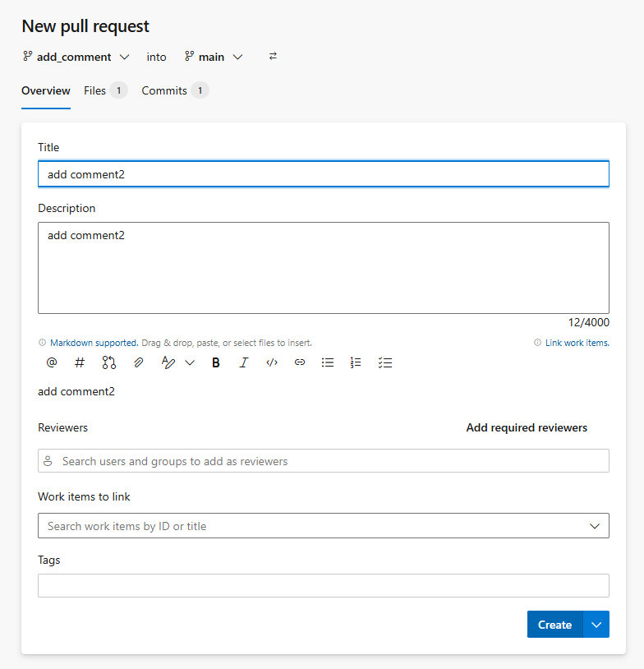Click the attach file paperclip icon
644x669 pixels.
138,362
